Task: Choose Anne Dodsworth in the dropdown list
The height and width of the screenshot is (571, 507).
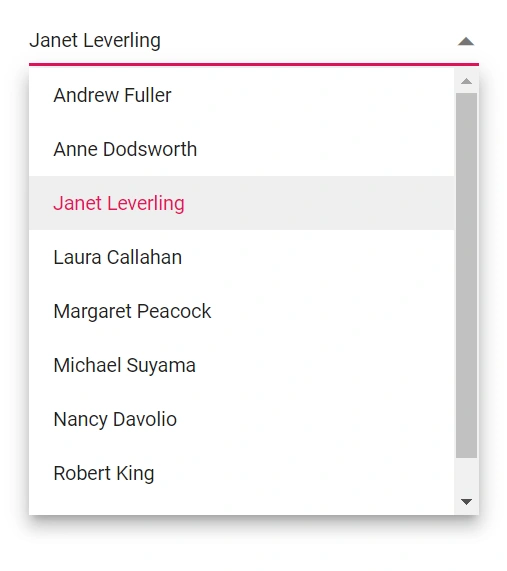Action: [241, 149]
